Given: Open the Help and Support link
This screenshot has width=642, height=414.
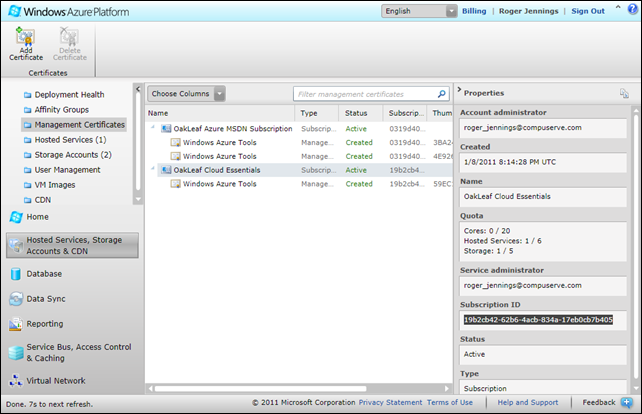Looking at the screenshot, I should [528, 403].
